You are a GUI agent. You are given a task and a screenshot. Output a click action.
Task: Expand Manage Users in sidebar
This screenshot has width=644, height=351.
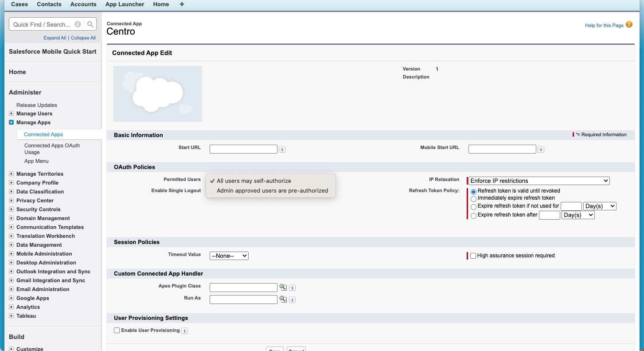(12, 114)
